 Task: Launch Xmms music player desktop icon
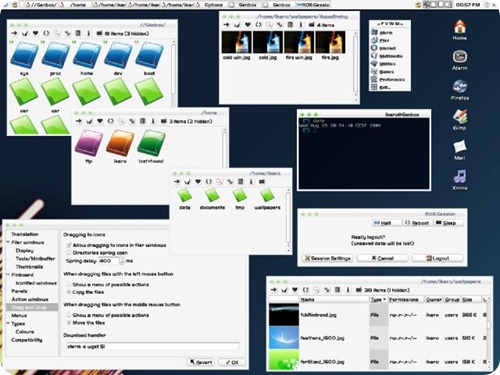[460, 177]
